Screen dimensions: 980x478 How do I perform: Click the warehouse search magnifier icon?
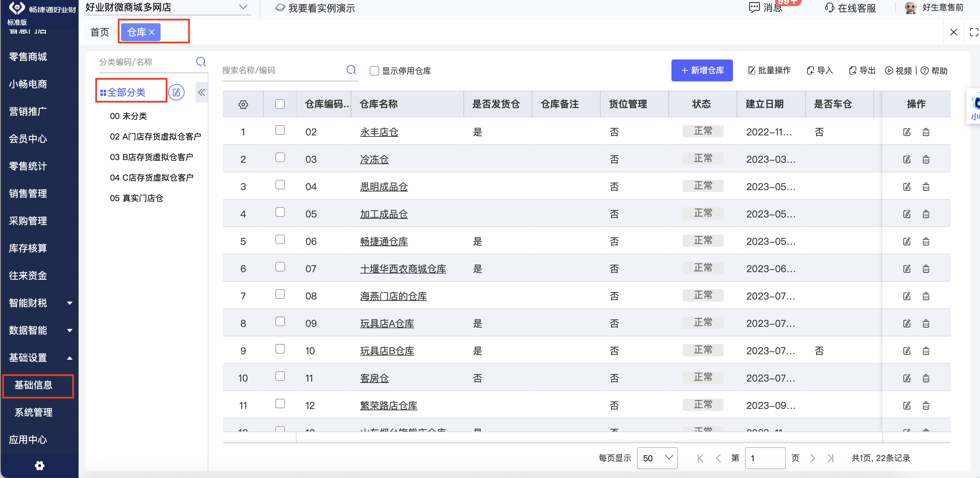(351, 70)
